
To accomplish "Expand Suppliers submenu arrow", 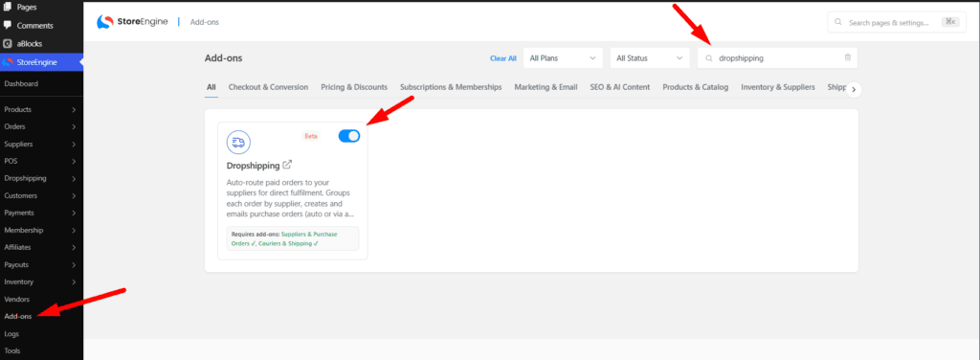I will [75, 144].
